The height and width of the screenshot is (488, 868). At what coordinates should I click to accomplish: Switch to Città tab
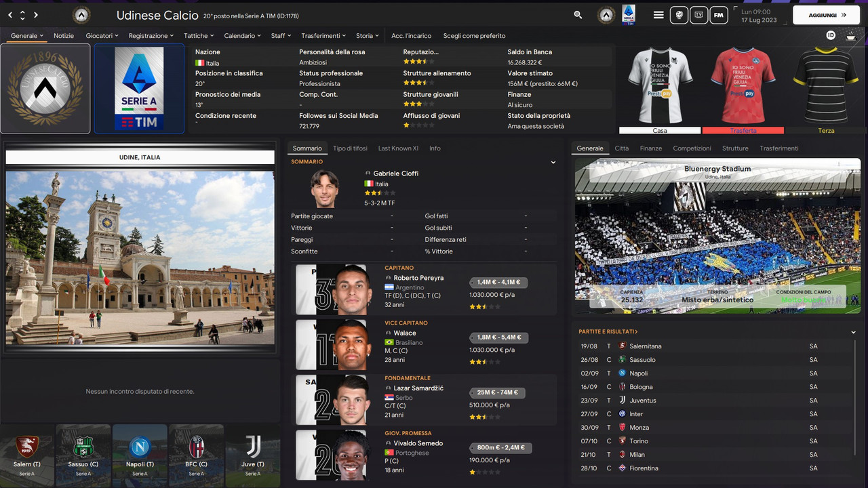(x=621, y=148)
